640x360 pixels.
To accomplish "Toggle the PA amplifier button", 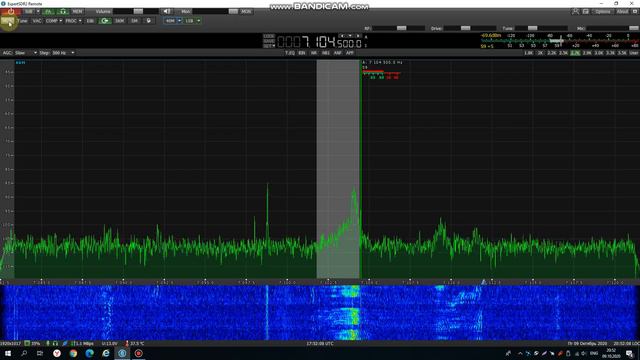I will pyautogui.click(x=49, y=11).
